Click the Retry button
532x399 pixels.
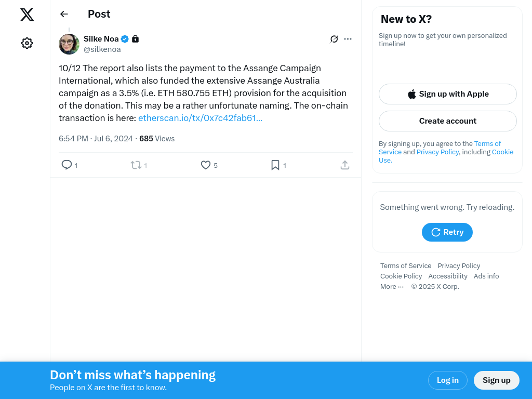click(447, 232)
